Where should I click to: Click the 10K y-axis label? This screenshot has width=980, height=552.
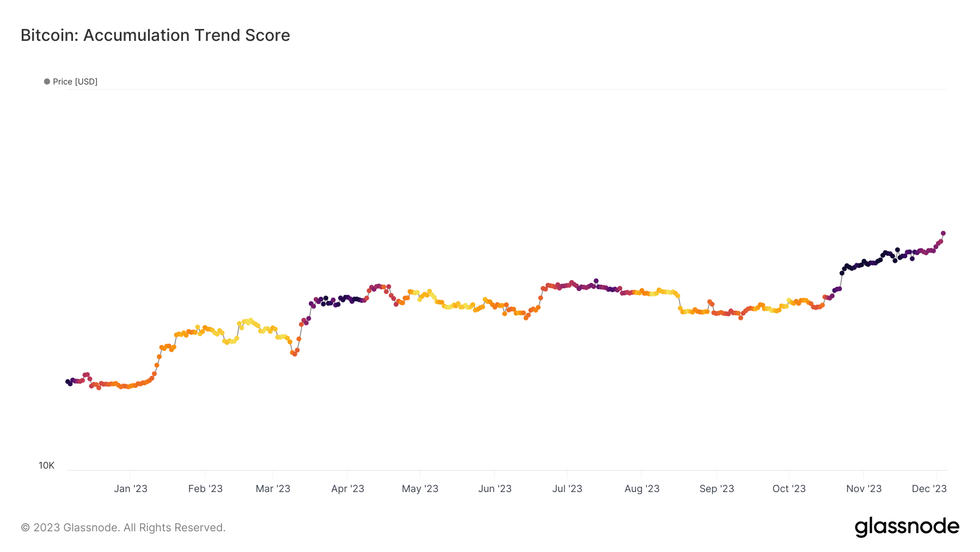[x=46, y=465]
